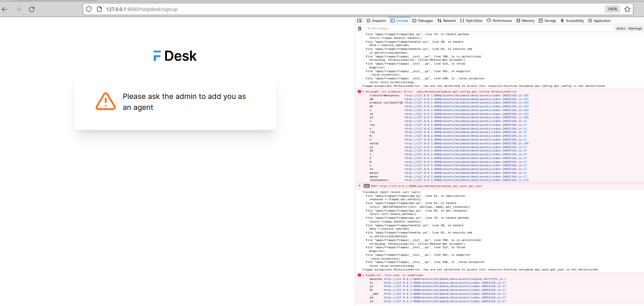Expand the XHR POST get_user request
Screen dimensions: 644x306
(x=360, y=186)
